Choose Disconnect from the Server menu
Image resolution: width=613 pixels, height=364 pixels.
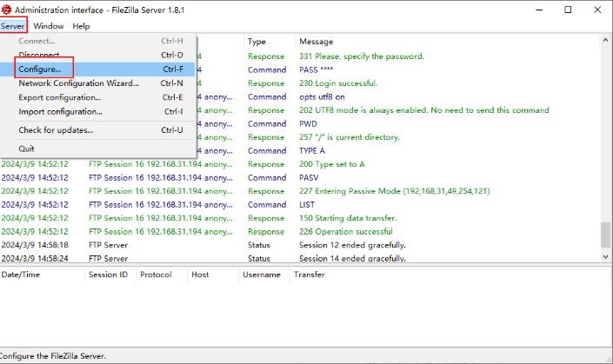point(97,55)
